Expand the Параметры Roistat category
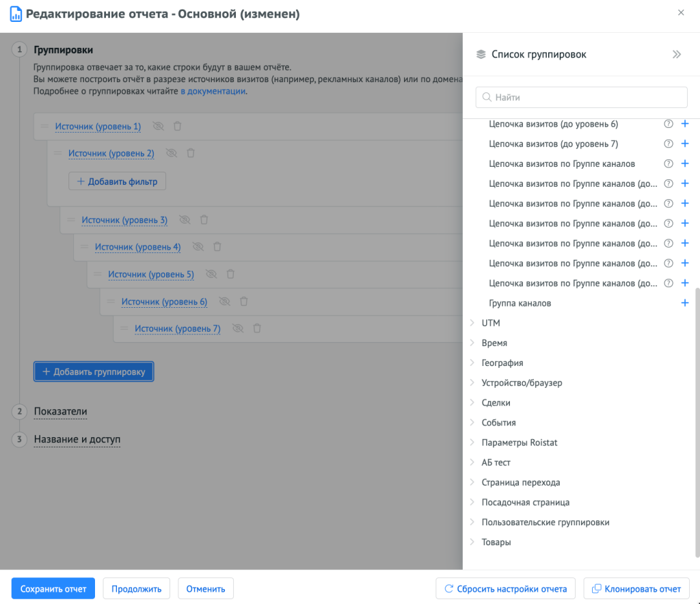 tap(472, 443)
